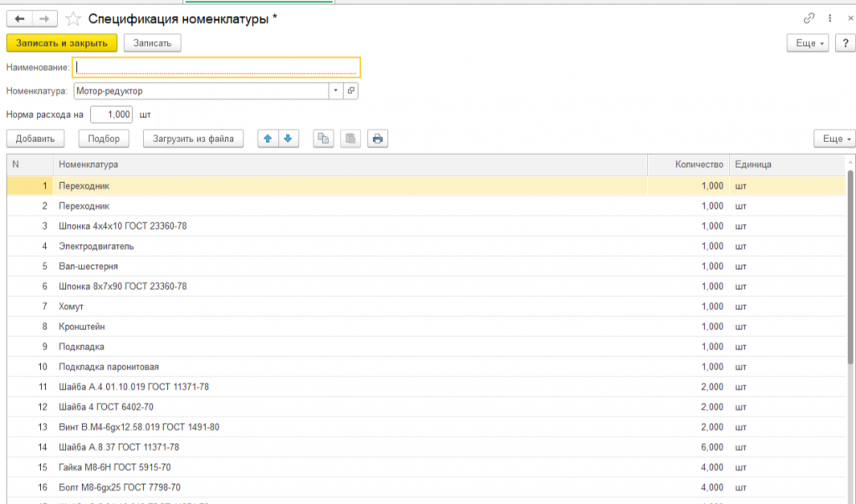Image resolution: width=856 pixels, height=504 pixels.
Task: Print the specification via printer icon
Action: (377, 139)
